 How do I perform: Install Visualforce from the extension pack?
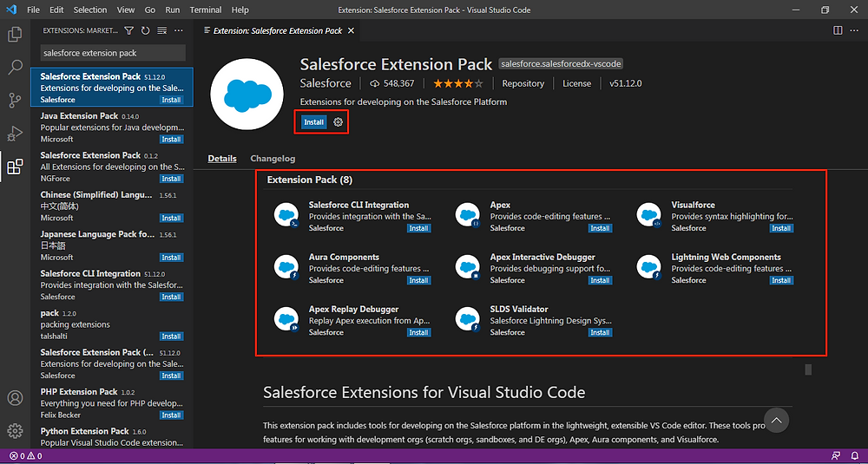click(781, 228)
